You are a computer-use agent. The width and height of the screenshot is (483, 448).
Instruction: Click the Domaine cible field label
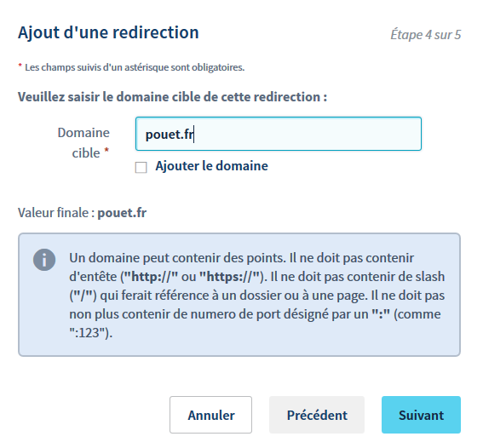tap(83, 142)
